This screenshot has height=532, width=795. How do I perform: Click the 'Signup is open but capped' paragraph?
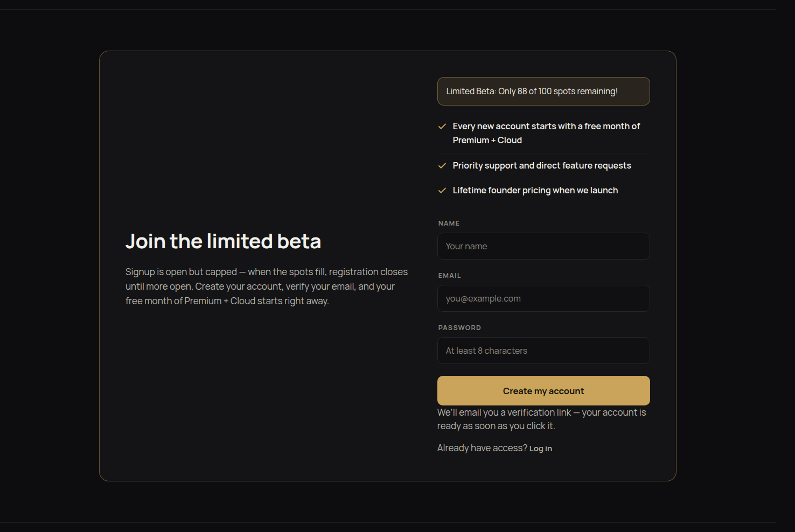(x=267, y=286)
